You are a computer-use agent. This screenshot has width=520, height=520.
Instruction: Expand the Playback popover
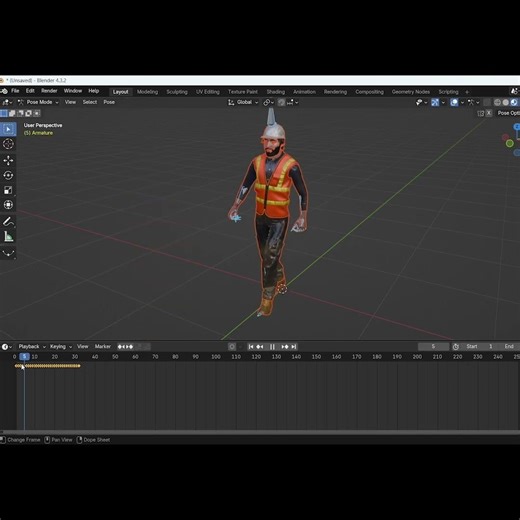32,347
